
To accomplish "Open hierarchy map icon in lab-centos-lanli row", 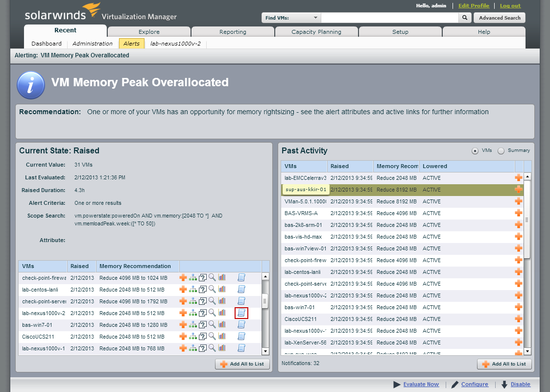I will click(192, 290).
